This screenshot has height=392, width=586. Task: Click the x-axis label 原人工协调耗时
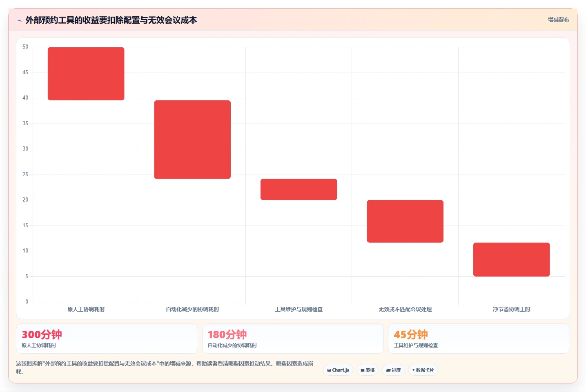coord(86,309)
